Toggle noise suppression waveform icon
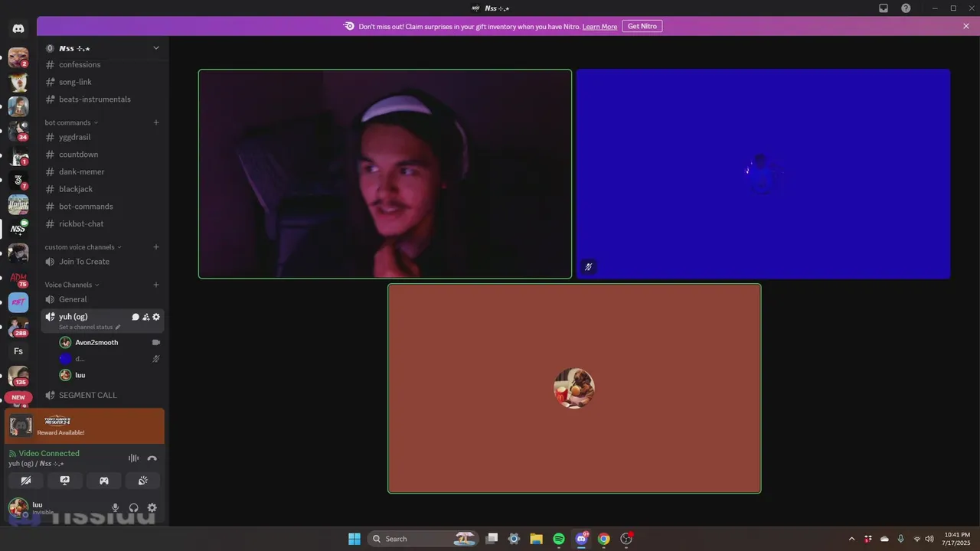Image resolution: width=980 pixels, height=551 pixels. point(134,458)
